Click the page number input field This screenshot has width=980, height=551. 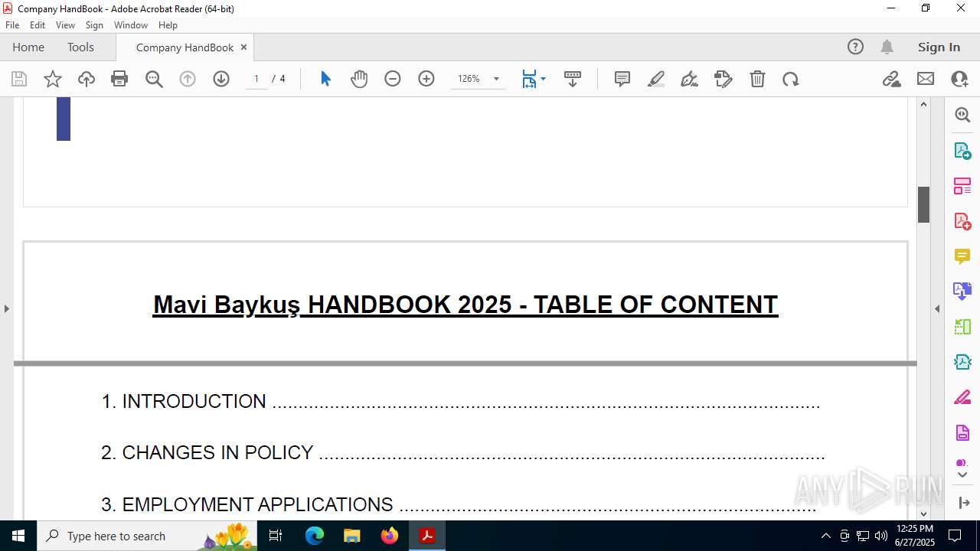[x=256, y=79]
